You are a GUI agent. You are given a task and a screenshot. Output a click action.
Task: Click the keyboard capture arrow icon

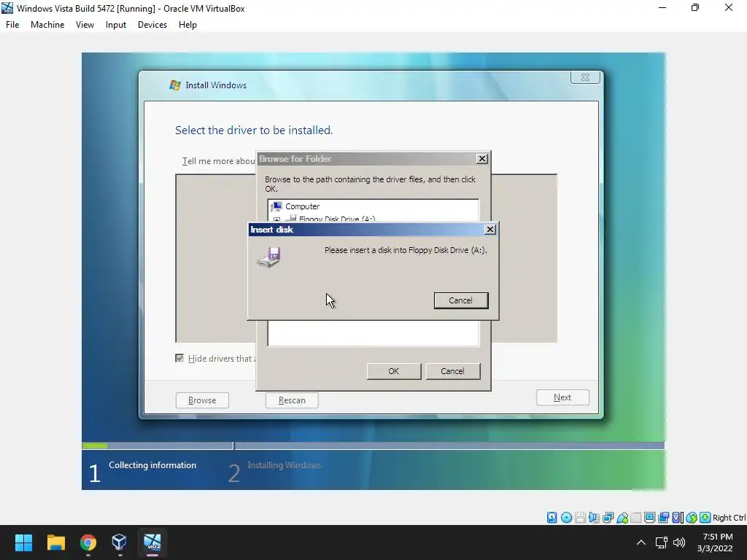[705, 518]
